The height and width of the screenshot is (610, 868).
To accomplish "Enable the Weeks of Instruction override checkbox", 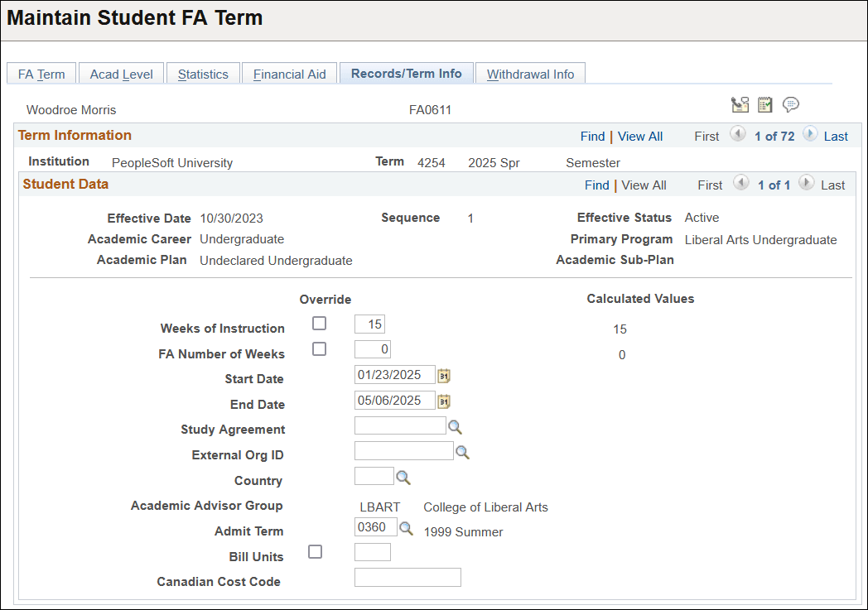I will coord(319,323).
